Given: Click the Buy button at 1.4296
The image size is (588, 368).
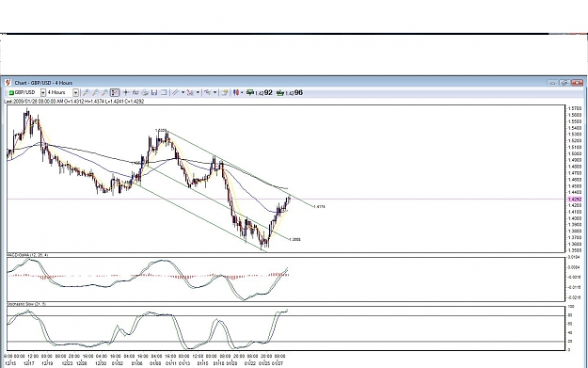Looking at the screenshot, I should [289, 92].
